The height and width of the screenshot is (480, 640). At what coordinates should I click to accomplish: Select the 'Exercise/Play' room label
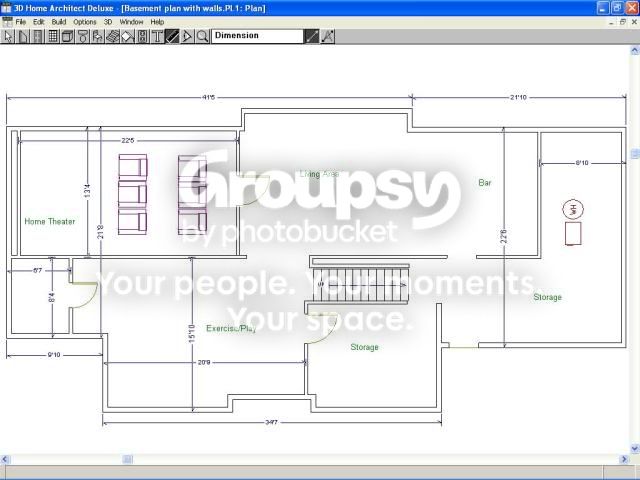tap(231, 328)
